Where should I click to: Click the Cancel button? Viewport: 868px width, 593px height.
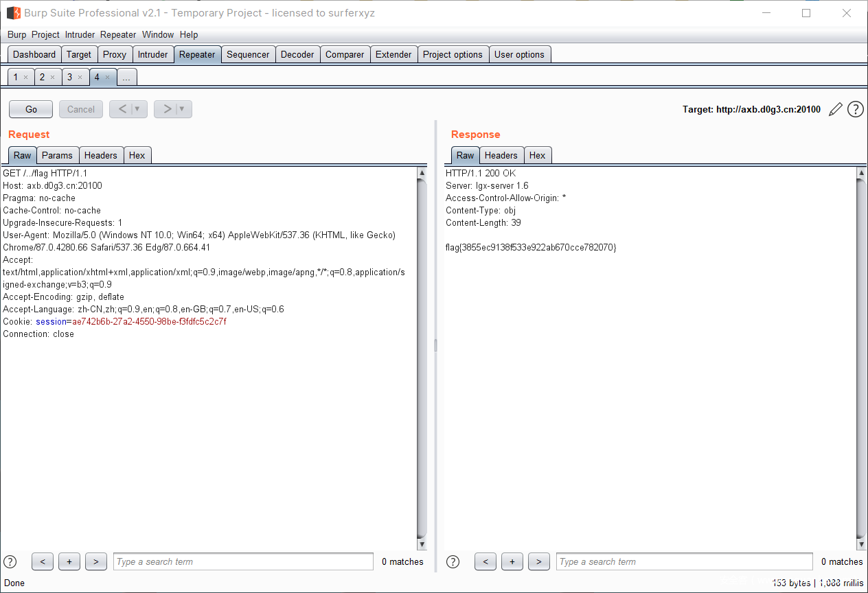(x=81, y=109)
